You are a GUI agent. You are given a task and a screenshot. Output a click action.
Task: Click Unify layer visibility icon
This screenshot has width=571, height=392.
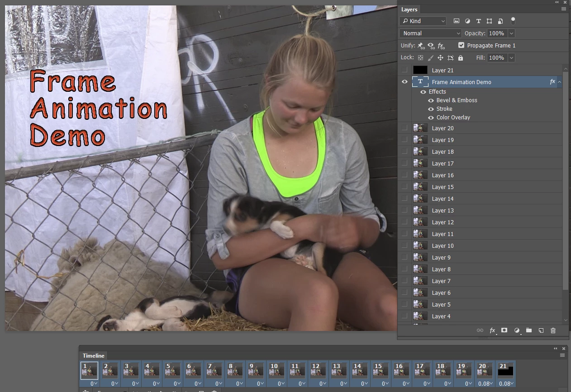[431, 46]
